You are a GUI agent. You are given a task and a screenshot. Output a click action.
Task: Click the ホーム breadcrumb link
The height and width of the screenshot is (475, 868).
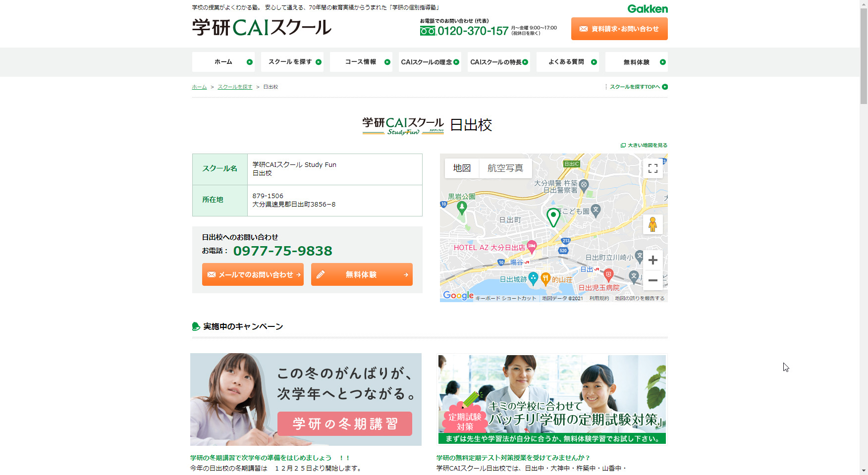point(199,87)
